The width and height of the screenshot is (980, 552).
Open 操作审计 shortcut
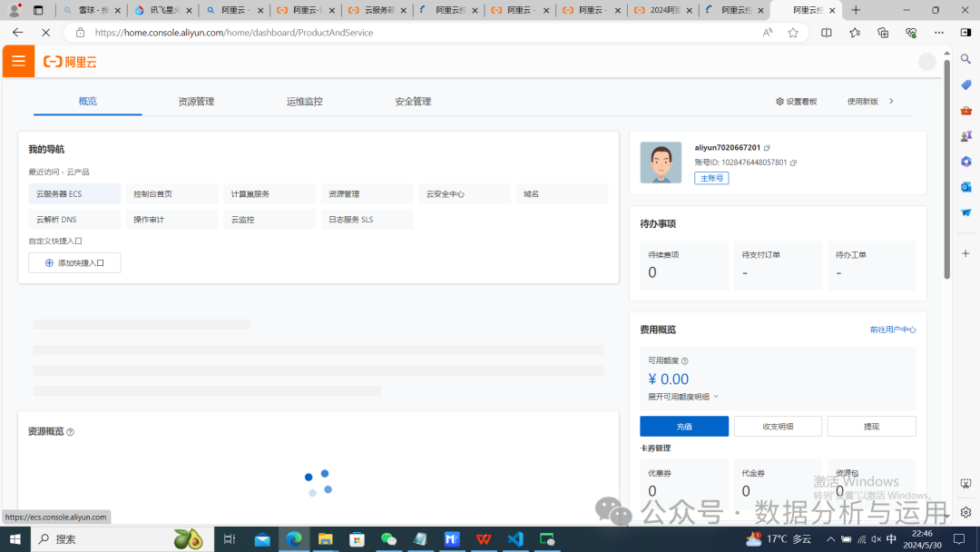tap(171, 220)
